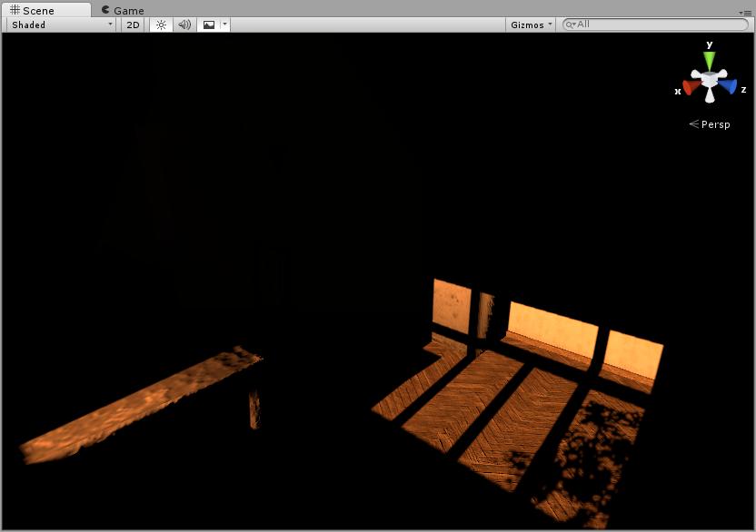
Task: Toggle scene lighting sun icon
Action: pyautogui.click(x=161, y=25)
